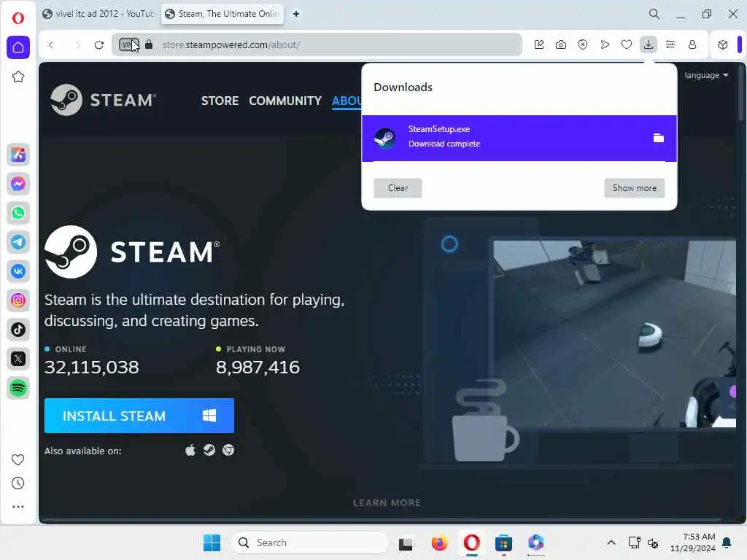
Task: Open Steam COMMUNITY menu
Action: pos(285,101)
